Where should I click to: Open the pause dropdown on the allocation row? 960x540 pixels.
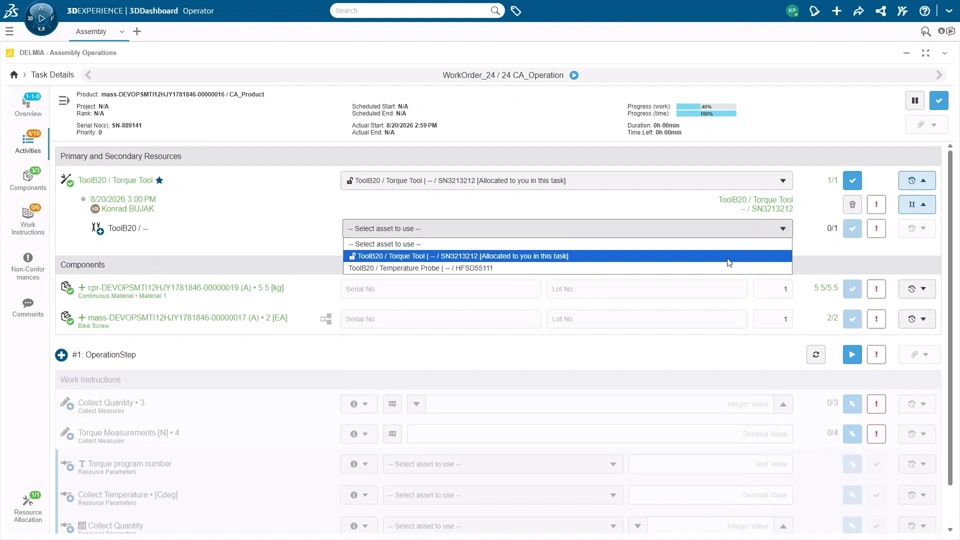click(x=917, y=204)
